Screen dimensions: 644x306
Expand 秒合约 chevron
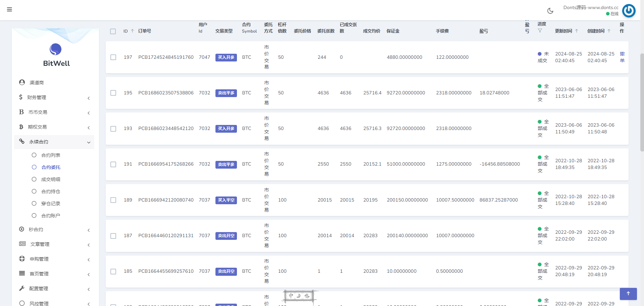click(89, 230)
